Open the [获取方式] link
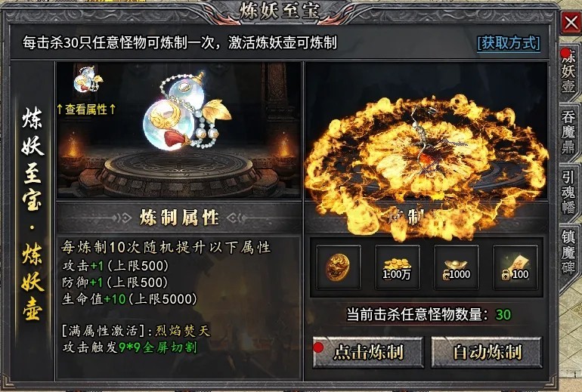This screenshot has height=392, width=582. (x=509, y=43)
